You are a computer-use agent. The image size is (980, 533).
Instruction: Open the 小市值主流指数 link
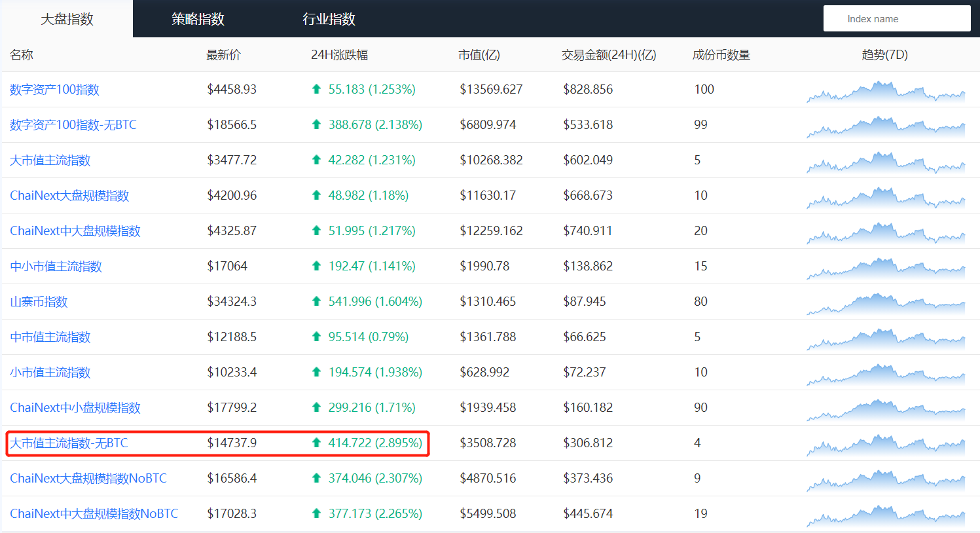(x=50, y=373)
